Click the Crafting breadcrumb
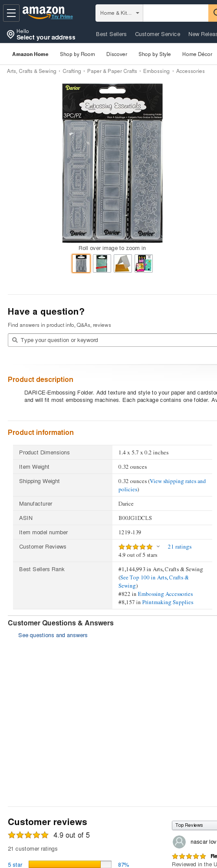217x868 pixels. tap(72, 71)
